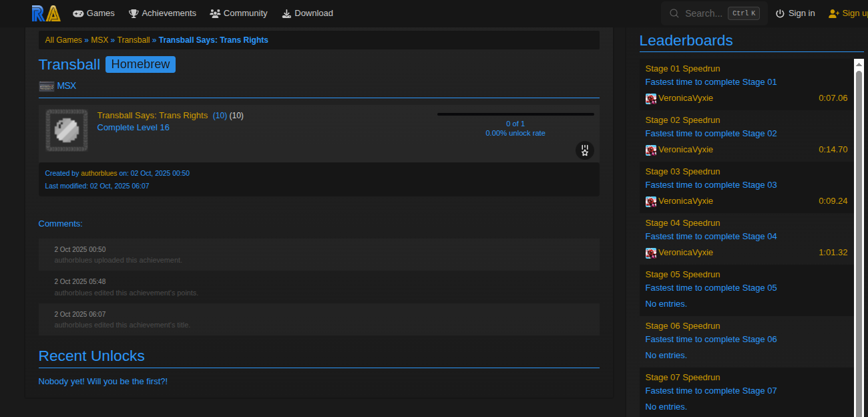The image size is (868, 417).
Task: Click the leaderboard scrollbar up arrow
Action: (859, 64)
